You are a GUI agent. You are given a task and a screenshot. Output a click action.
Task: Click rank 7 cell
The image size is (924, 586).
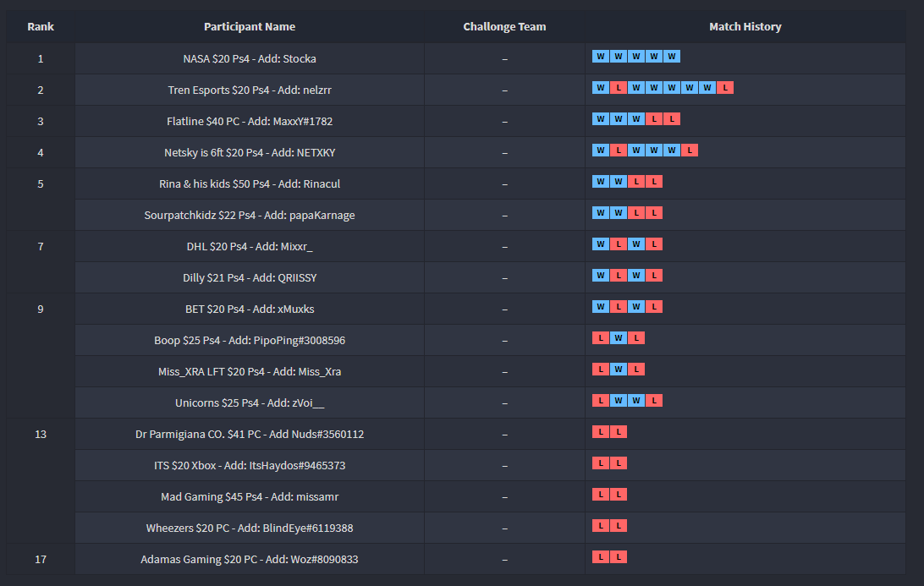pos(41,261)
